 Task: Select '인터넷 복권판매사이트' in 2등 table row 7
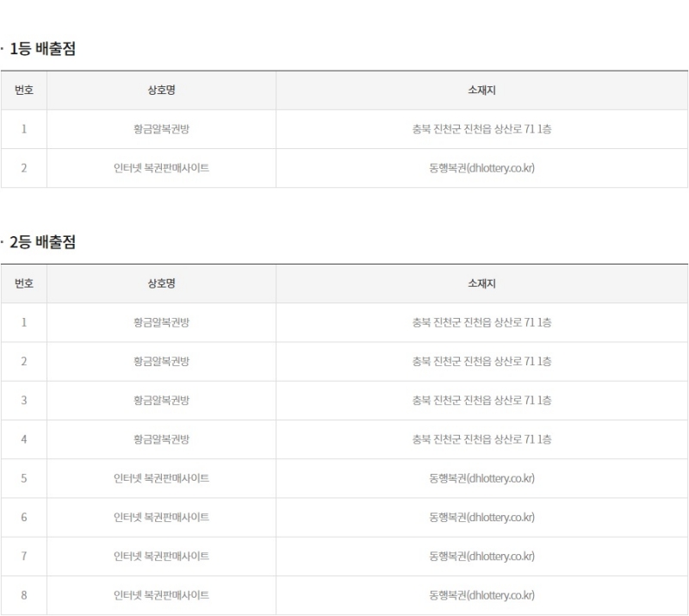pos(161,557)
